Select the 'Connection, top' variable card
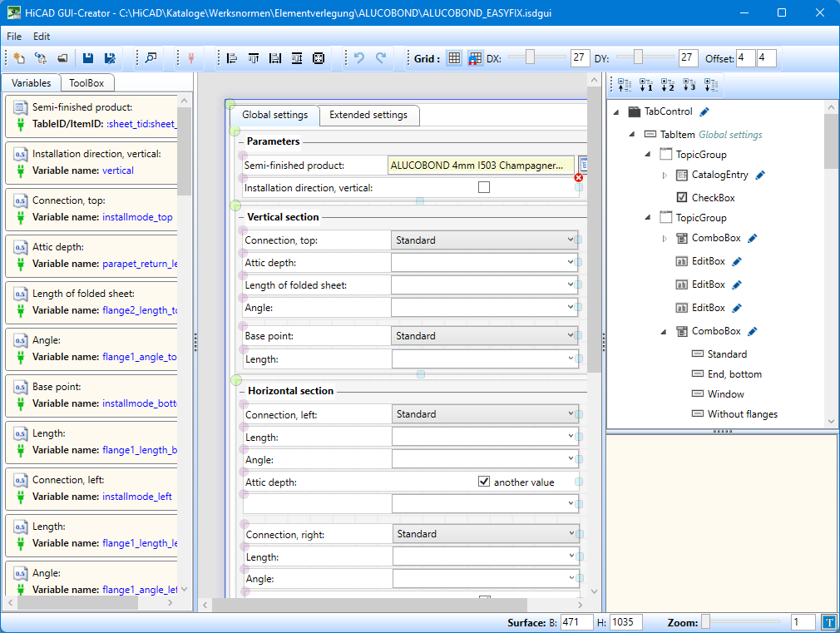Screen dimensions: 840x633 coord(91,209)
